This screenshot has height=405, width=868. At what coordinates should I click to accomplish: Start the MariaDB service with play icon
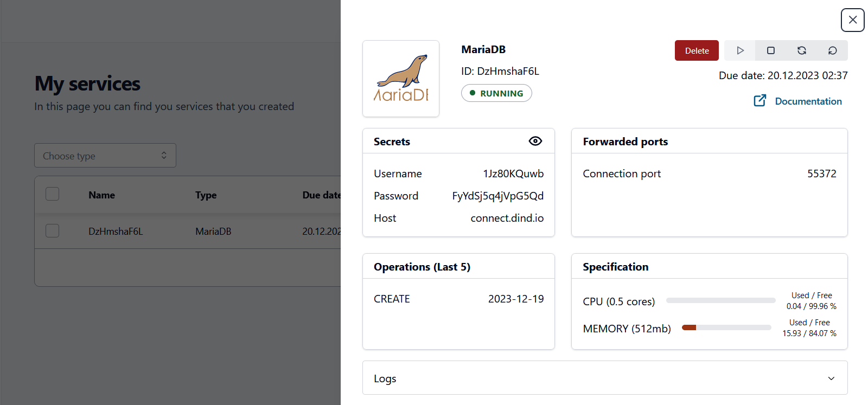click(740, 50)
